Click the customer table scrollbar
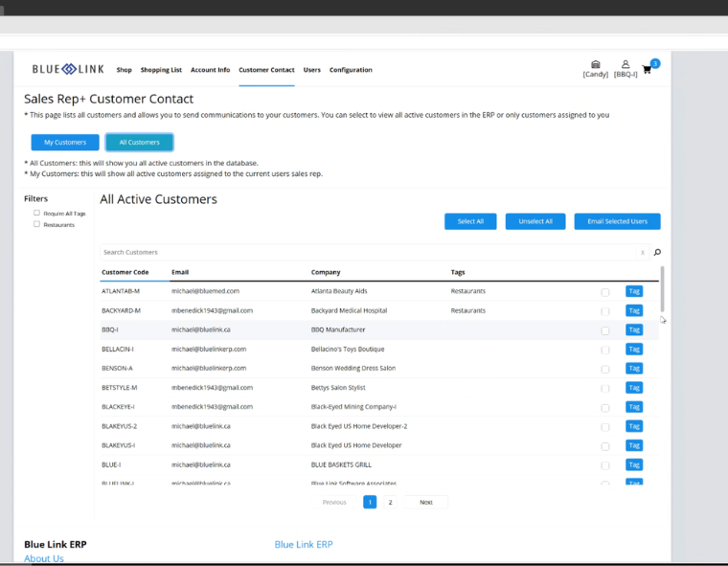728x566 pixels. tap(662, 289)
